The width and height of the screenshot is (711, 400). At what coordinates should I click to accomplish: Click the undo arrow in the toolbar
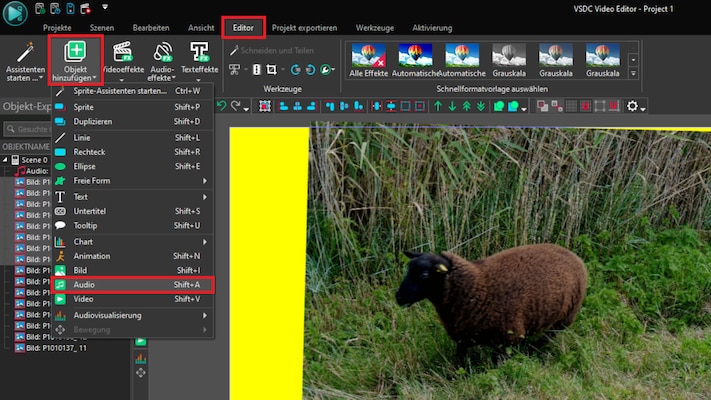pos(220,106)
